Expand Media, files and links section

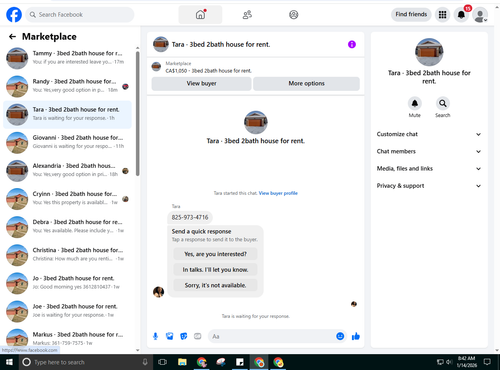(429, 169)
